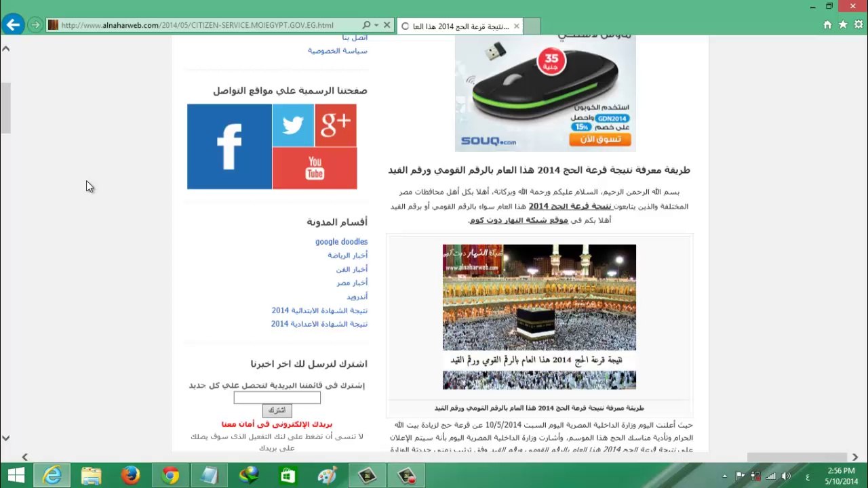Screen dimensions: 868x488
Task: Switch to Internet Explorer in the taskbar
Action: pos(52,475)
